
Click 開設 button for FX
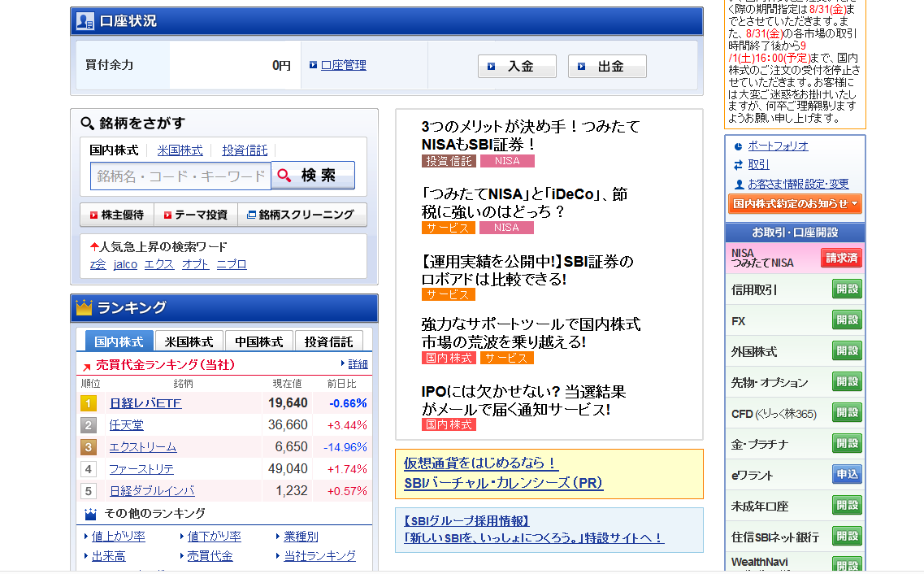pos(848,320)
